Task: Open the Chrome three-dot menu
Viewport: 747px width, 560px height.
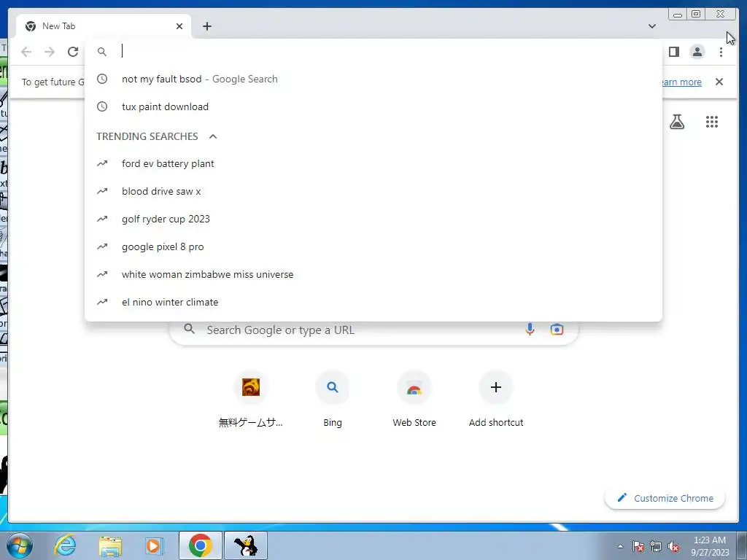Action: tap(721, 52)
